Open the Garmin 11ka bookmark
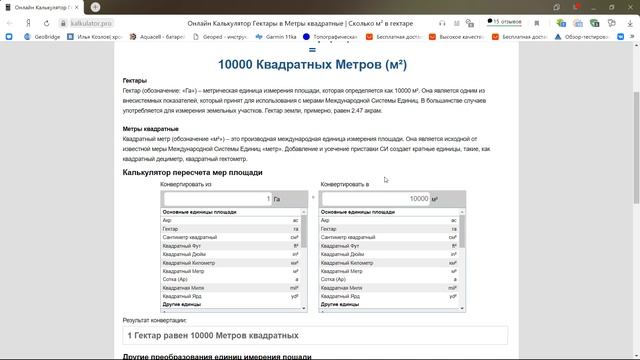640x360 pixels. [x=276, y=37]
